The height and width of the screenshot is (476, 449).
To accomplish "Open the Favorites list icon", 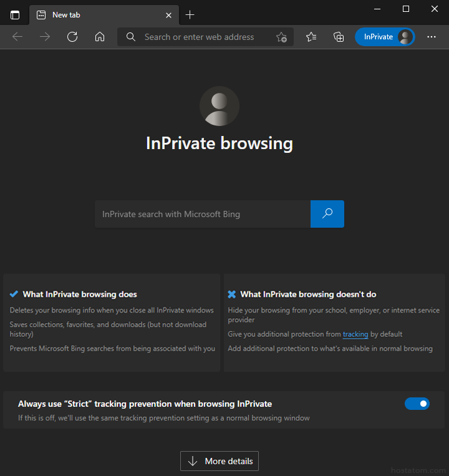I will pos(311,37).
